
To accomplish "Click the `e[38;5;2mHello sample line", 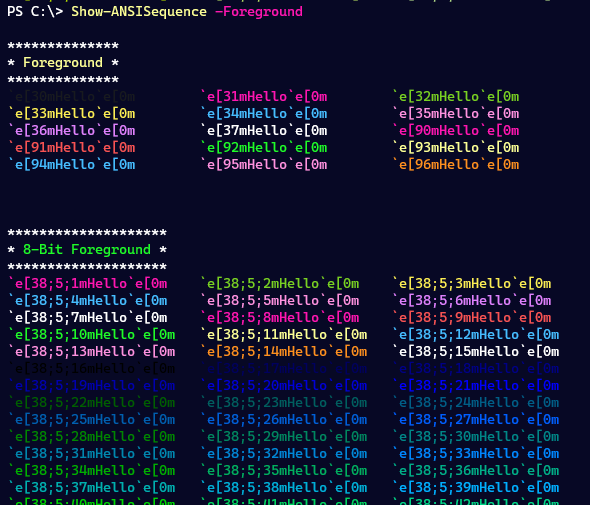I will (280, 284).
